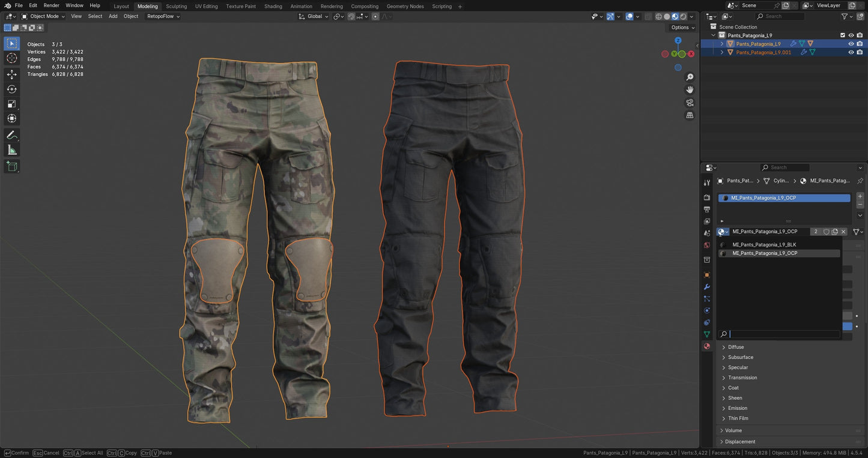
Task: Click the Edit menu in the top bar
Action: click(x=33, y=5)
